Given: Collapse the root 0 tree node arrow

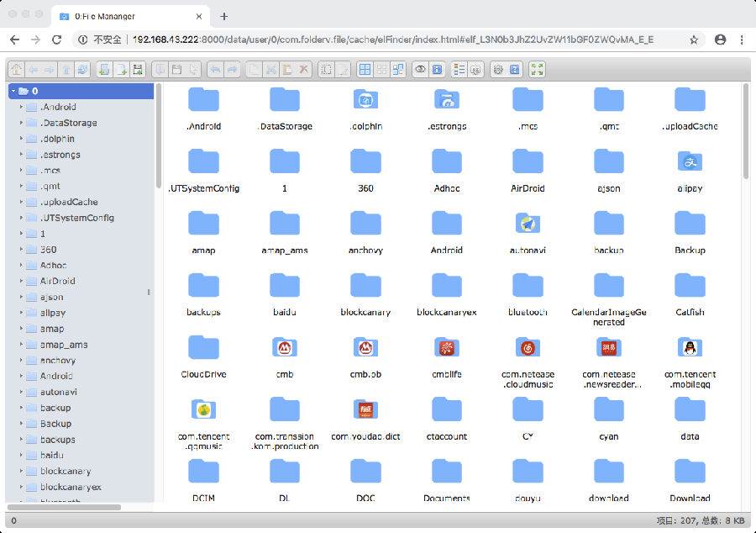Looking at the screenshot, I should (x=13, y=91).
